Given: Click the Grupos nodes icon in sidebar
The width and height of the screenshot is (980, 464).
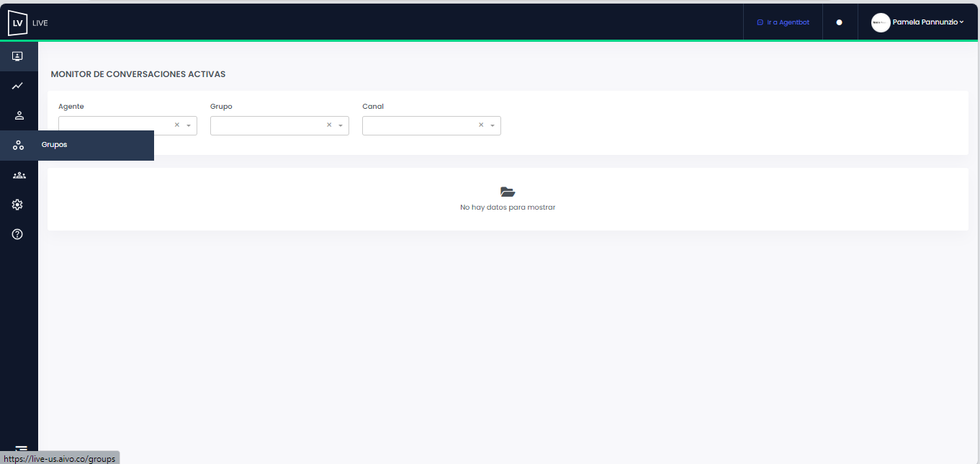Looking at the screenshot, I should [x=18, y=145].
